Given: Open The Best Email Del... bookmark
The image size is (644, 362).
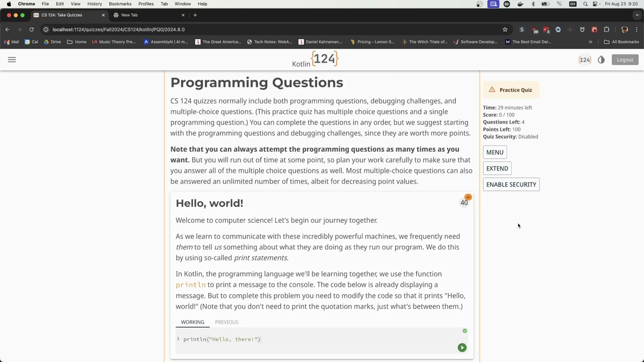Looking at the screenshot, I should pyautogui.click(x=528, y=42).
